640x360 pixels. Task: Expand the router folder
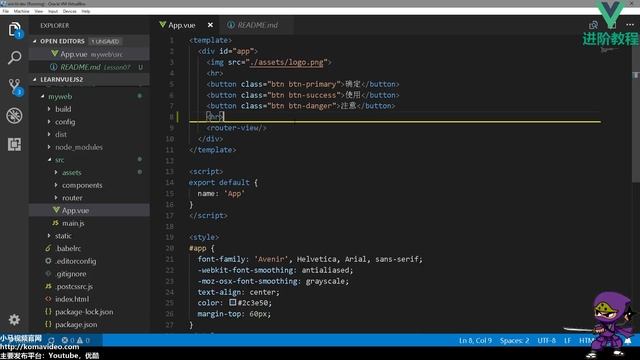(72, 198)
